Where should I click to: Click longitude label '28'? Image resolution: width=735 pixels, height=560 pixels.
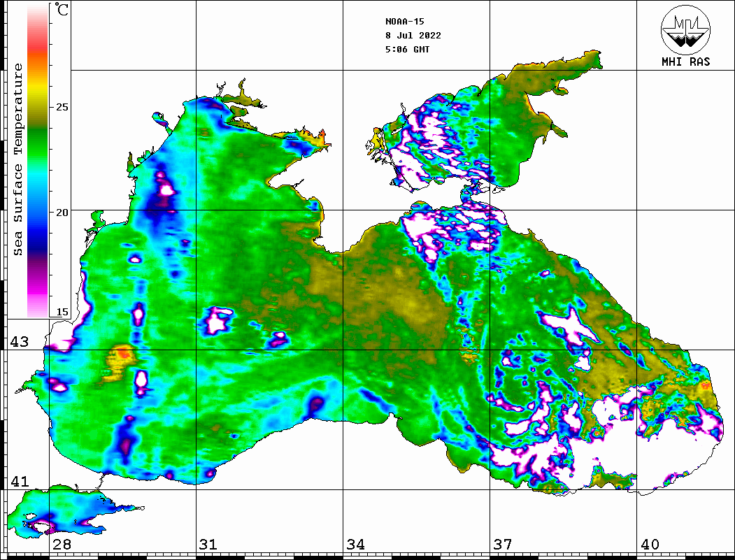pyautogui.click(x=62, y=545)
